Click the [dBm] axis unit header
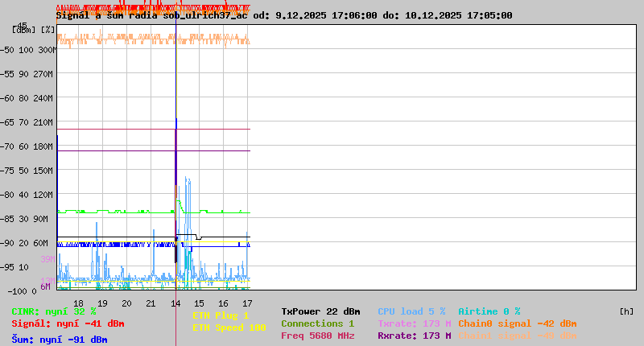The image size is (644, 346). click(x=24, y=28)
